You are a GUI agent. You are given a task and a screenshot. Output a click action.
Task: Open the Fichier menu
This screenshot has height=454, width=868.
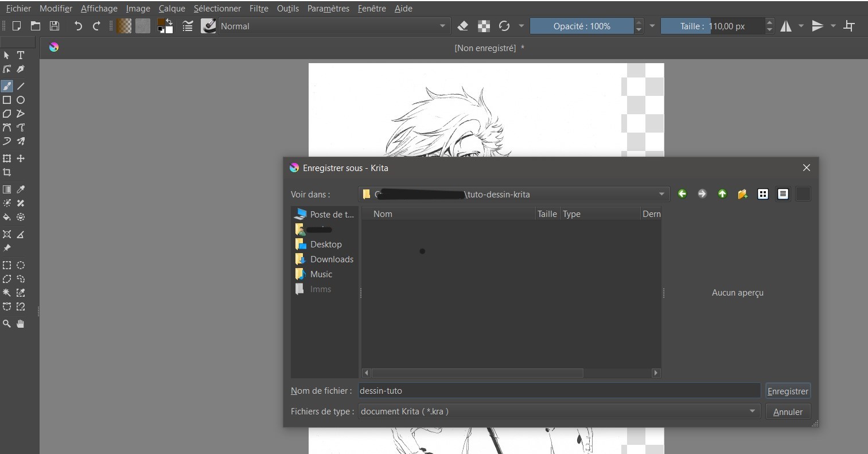(x=18, y=9)
